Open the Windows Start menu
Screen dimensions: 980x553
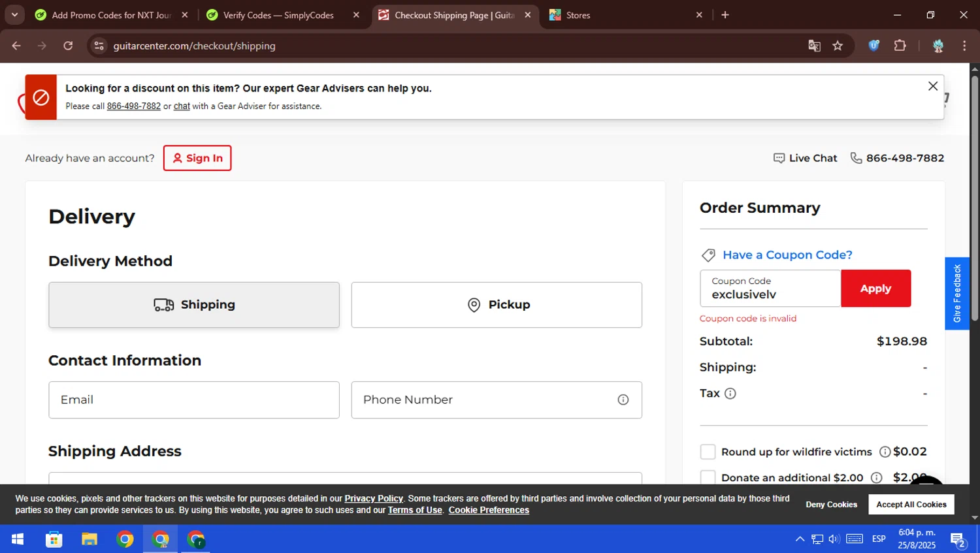pos(18,539)
